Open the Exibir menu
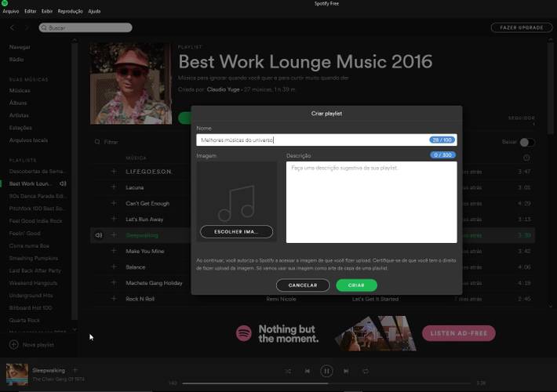This screenshot has height=392, width=557. pos(47,11)
